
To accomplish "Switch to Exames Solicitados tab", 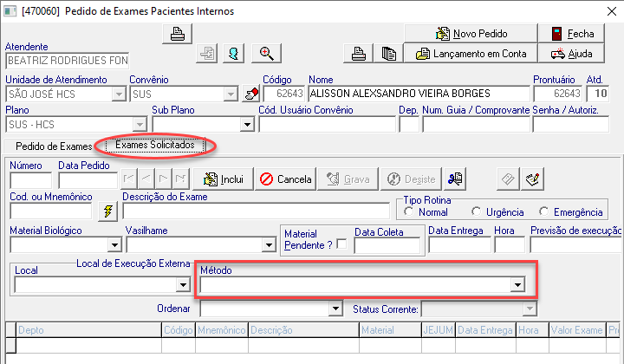I will [x=155, y=145].
